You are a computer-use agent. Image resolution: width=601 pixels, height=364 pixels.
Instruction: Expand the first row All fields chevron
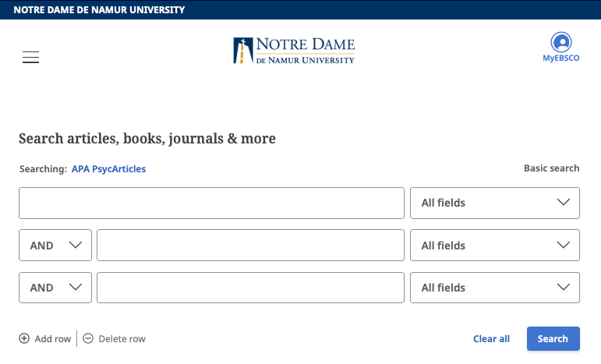pos(564,203)
